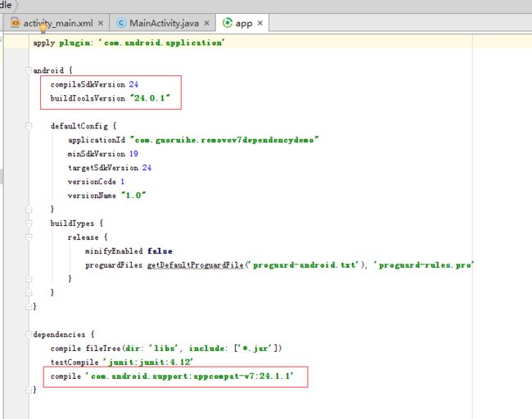Click the Java class icon on MainActivity tab
The image size is (532, 419).
tap(121, 23)
